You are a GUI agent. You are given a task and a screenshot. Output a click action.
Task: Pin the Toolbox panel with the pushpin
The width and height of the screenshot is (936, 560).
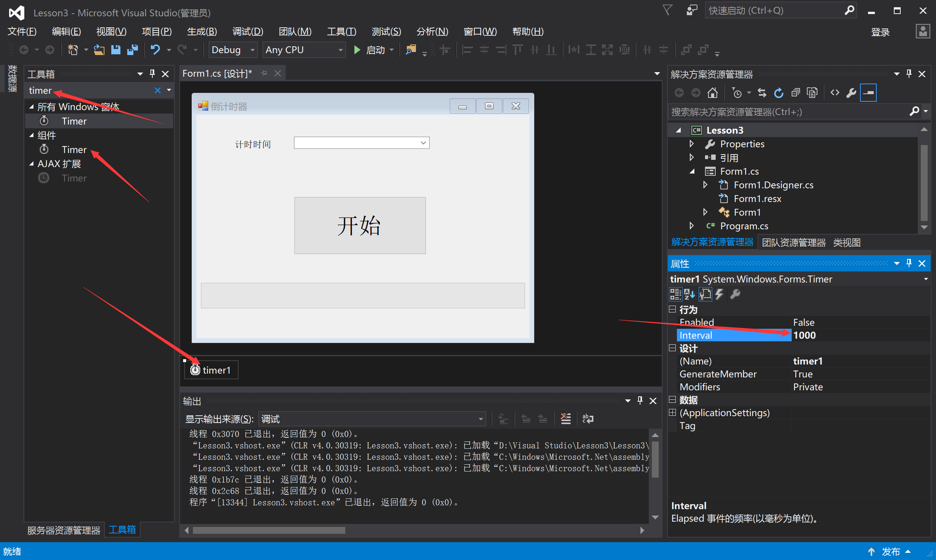[152, 74]
